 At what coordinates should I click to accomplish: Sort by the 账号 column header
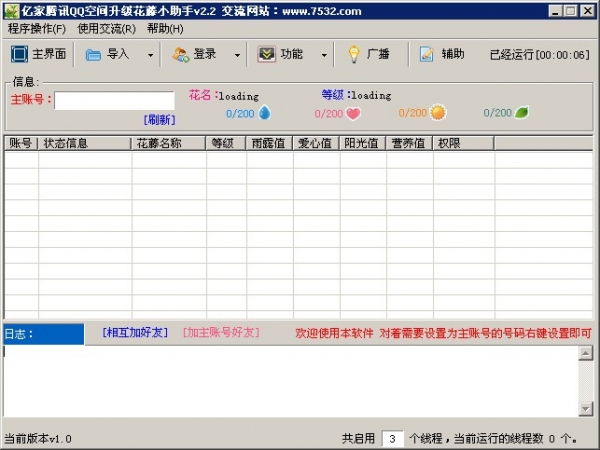point(21,143)
